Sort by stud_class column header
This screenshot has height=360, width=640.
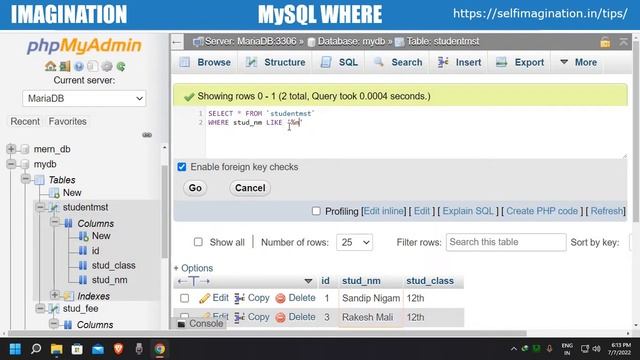[430, 281]
